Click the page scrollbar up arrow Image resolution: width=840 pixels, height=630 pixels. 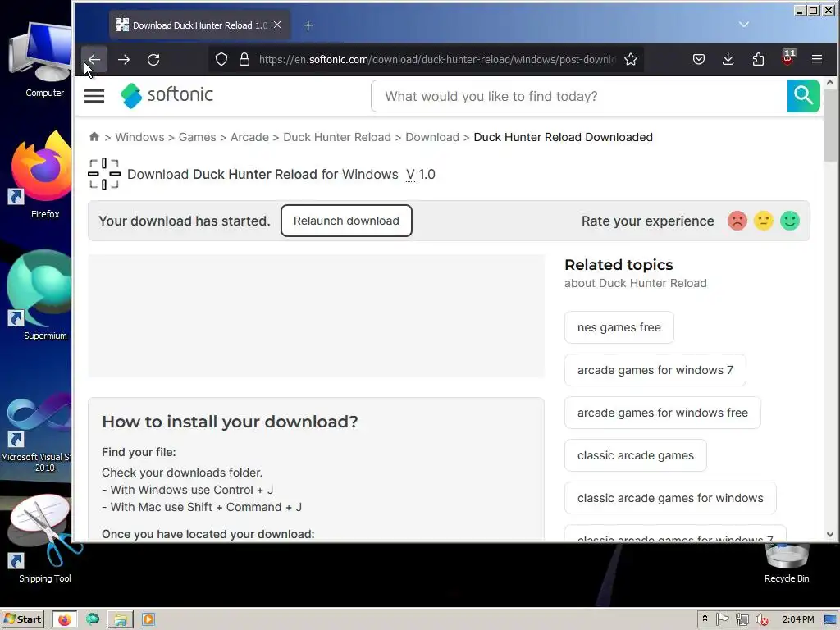pos(830,83)
